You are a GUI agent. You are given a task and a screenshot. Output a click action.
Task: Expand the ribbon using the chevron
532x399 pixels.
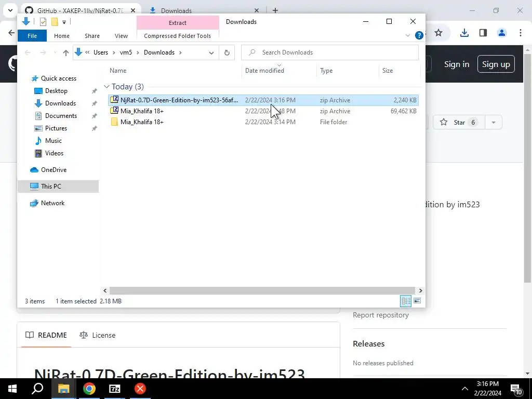click(408, 35)
